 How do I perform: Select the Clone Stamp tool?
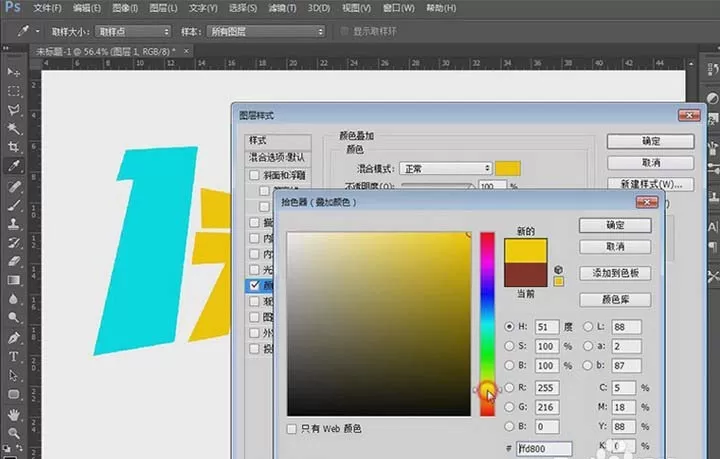click(14, 224)
